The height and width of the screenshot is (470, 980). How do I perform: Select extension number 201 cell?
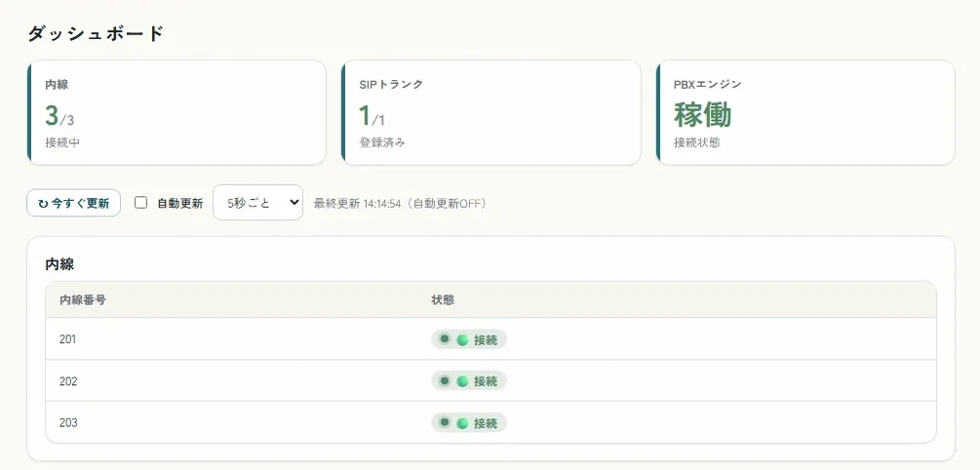pos(68,339)
